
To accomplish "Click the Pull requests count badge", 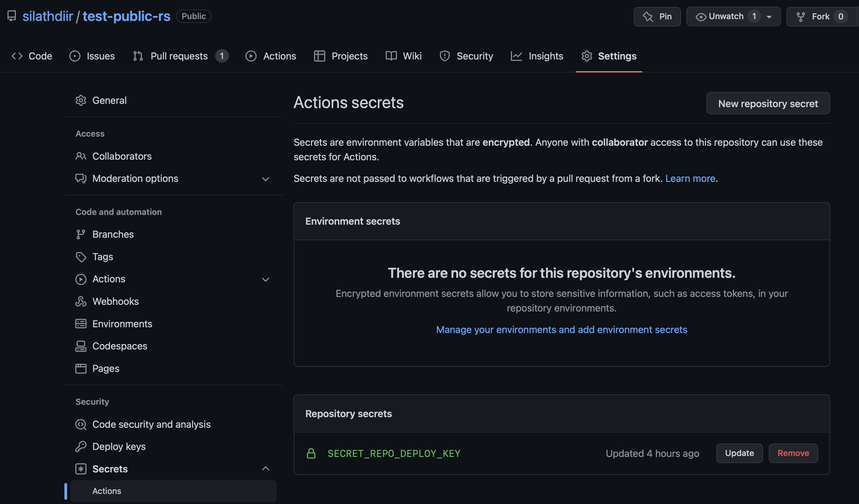I will (x=221, y=56).
